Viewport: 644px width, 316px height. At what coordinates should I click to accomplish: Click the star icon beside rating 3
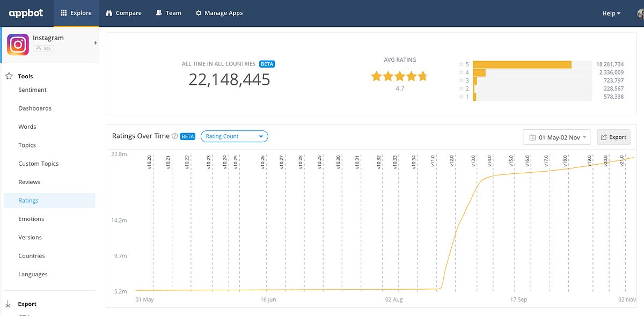(461, 80)
